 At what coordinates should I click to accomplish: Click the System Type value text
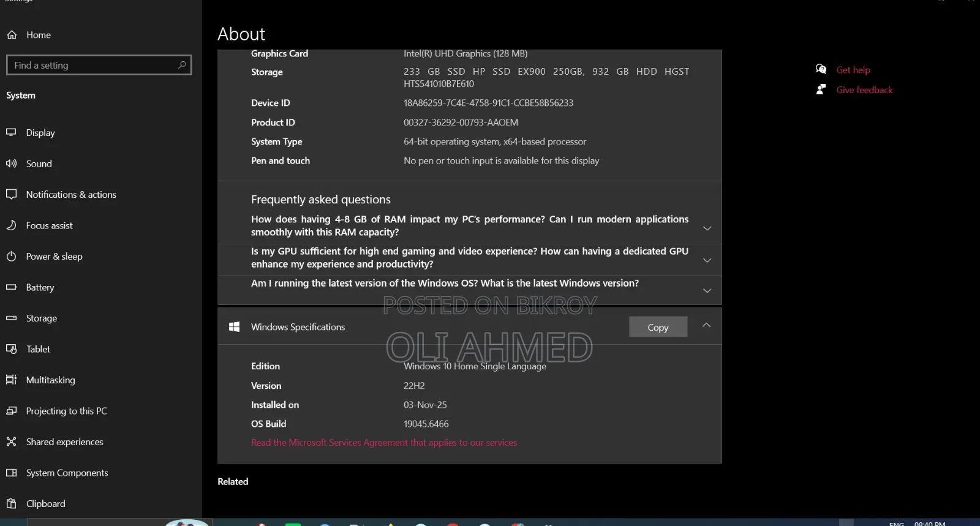tap(495, 141)
